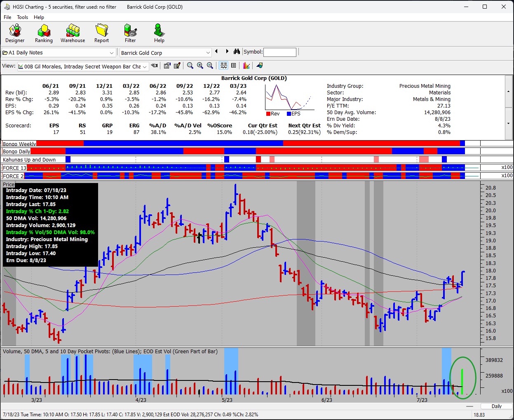
Task: Open the File menu
Action: [7, 17]
